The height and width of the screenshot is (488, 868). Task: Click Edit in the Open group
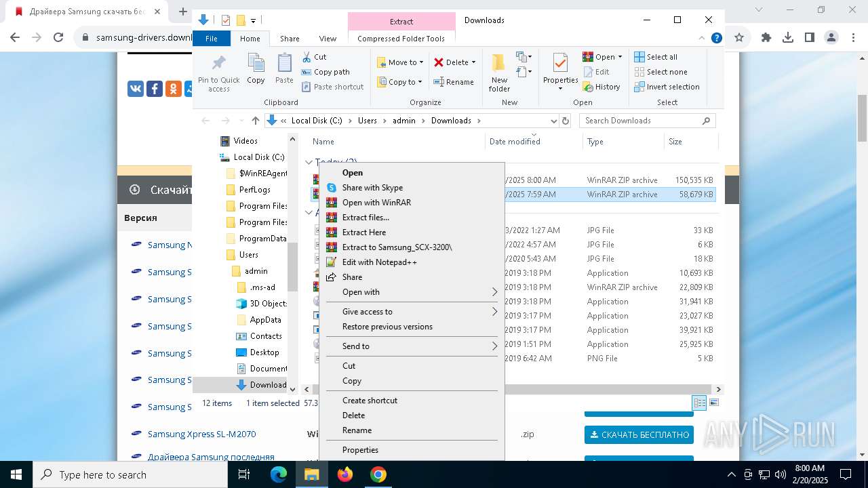coord(596,72)
